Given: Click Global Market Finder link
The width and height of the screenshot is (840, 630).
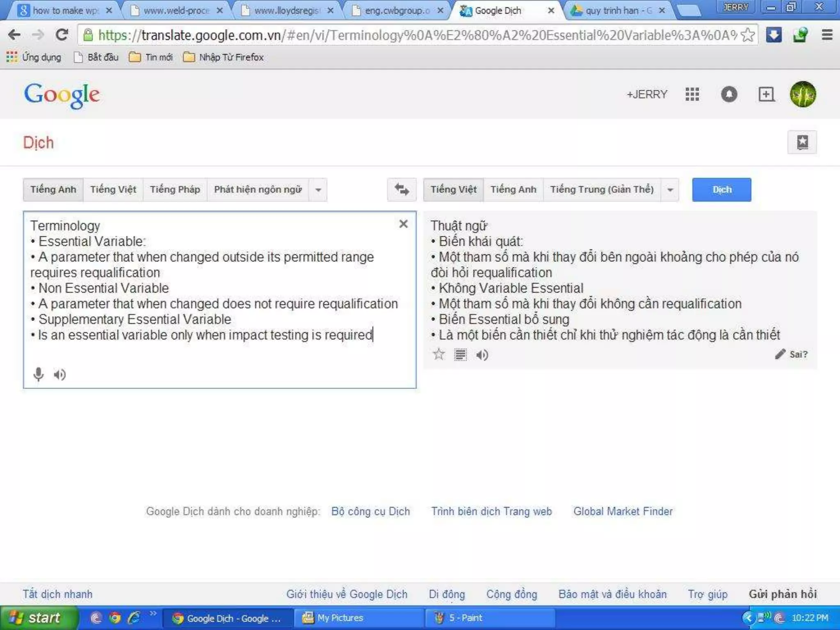Looking at the screenshot, I should coord(623,511).
